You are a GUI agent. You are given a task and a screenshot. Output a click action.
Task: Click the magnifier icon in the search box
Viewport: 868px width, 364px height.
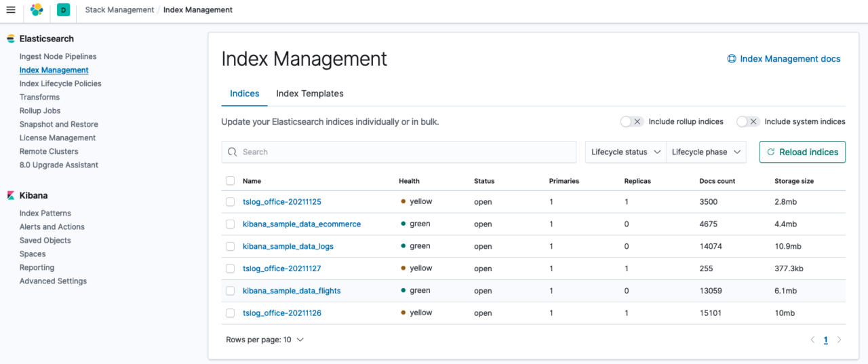coord(233,152)
